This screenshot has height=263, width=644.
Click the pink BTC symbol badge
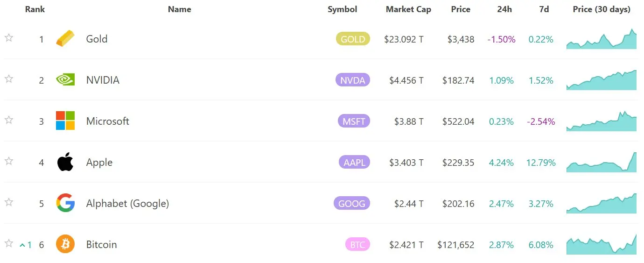(357, 244)
